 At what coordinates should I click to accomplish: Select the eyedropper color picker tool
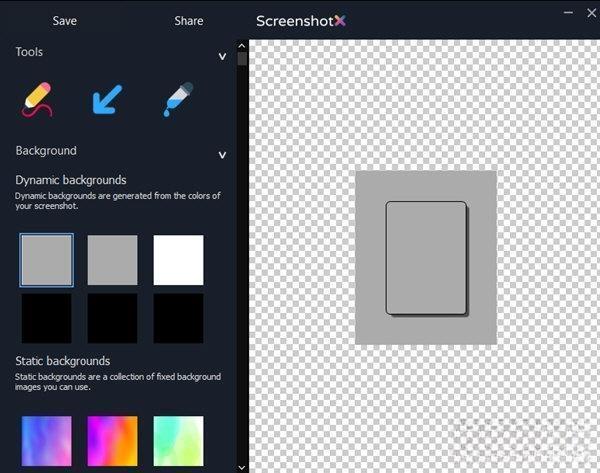click(x=178, y=100)
